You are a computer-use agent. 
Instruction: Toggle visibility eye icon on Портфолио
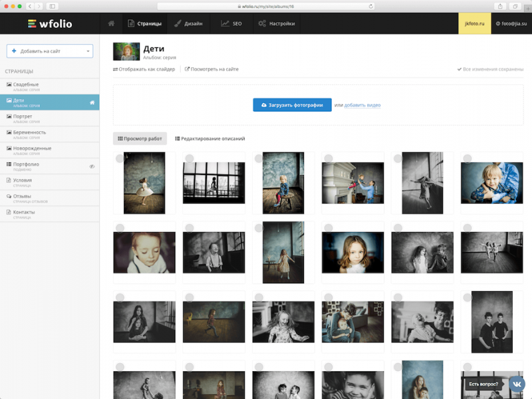92,166
